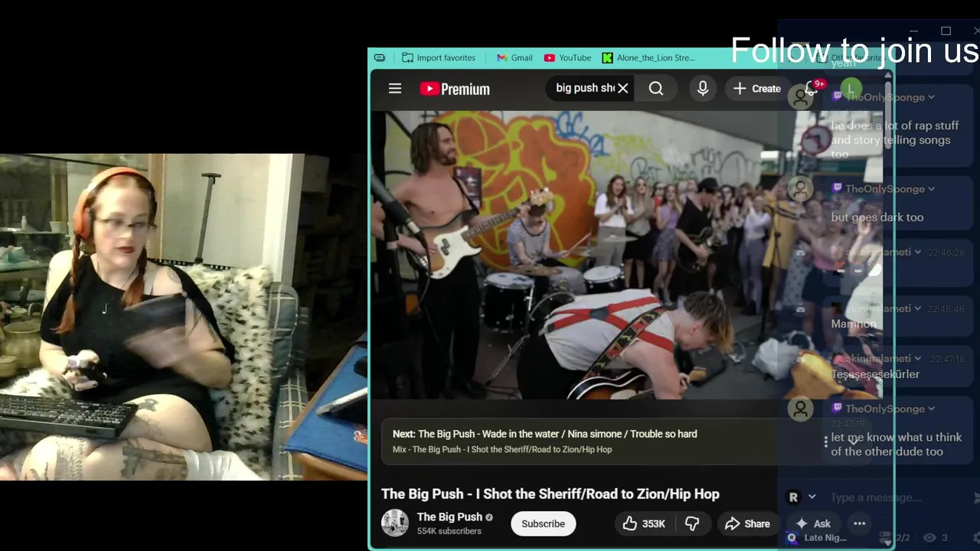980x551 pixels.
Task: Click the '2/2' indicator in chat footer
Action: click(x=903, y=538)
